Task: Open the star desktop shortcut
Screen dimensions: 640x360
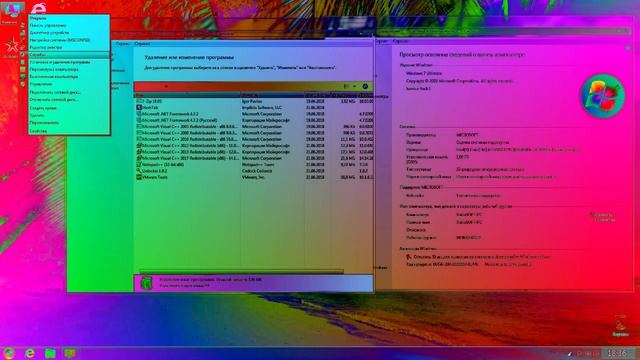Action: [11, 47]
